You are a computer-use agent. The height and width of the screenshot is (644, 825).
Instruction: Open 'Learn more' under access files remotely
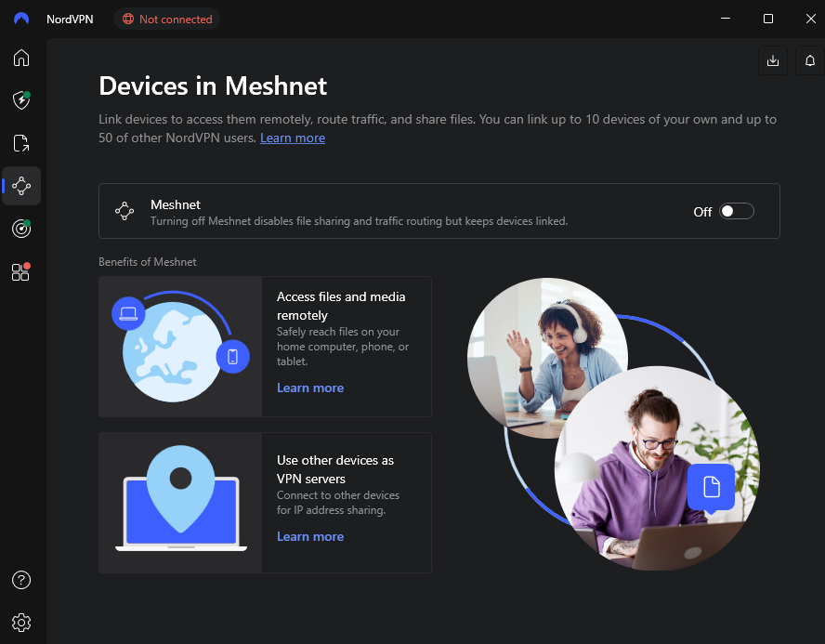click(x=310, y=388)
